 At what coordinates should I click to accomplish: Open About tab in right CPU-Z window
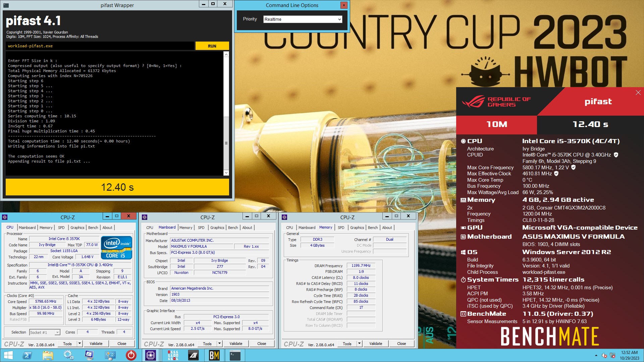click(x=387, y=228)
